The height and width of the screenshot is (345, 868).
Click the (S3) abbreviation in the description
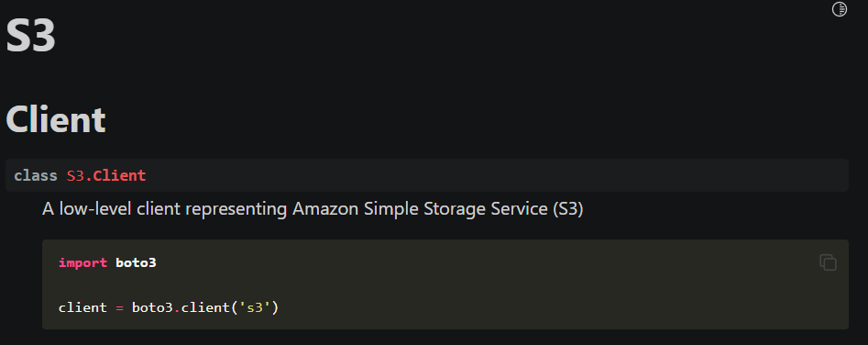pyautogui.click(x=567, y=209)
